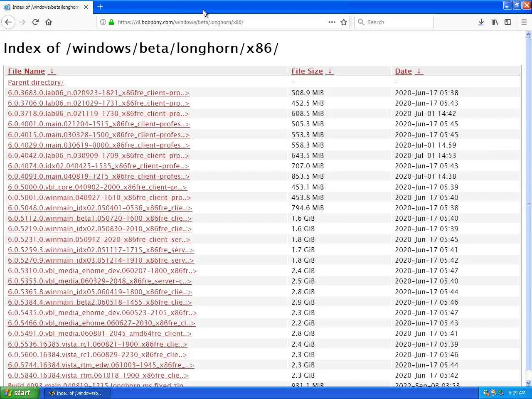Download 6.0.5600.16384.vista_rc1.060829-2230 build
532x399 pixels.
97,355
